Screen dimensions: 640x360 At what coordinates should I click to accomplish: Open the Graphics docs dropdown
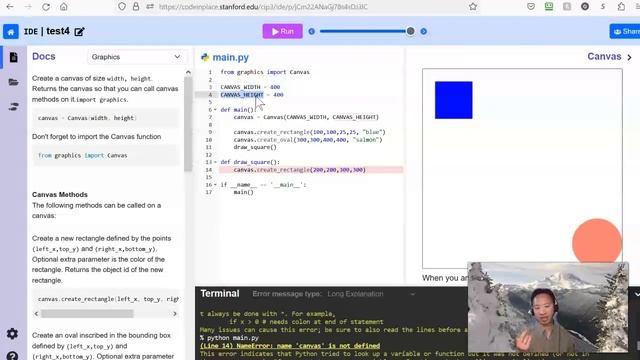pyautogui.click(x=136, y=57)
